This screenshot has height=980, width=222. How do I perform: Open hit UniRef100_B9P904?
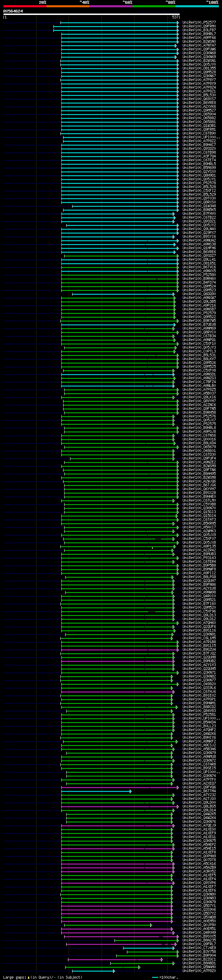point(199,955)
